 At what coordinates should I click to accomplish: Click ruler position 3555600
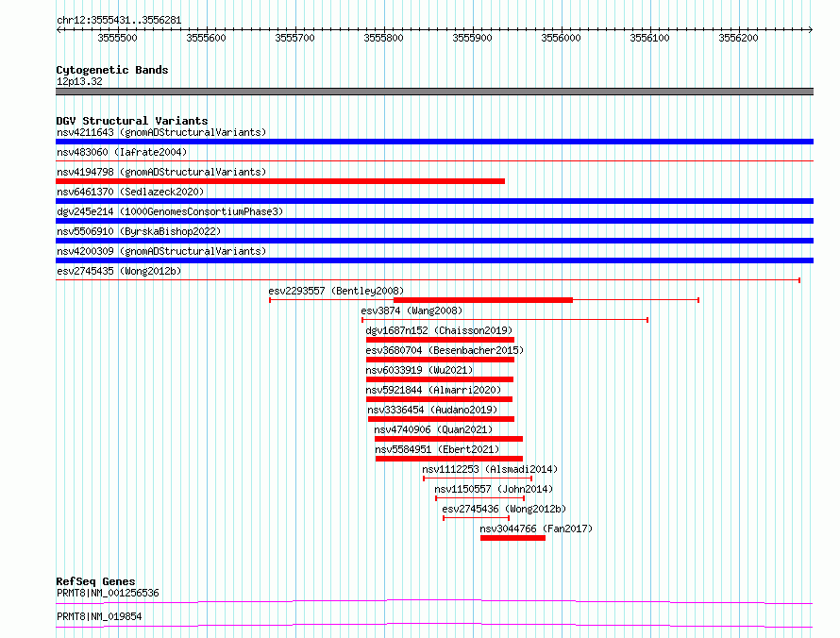point(207,38)
